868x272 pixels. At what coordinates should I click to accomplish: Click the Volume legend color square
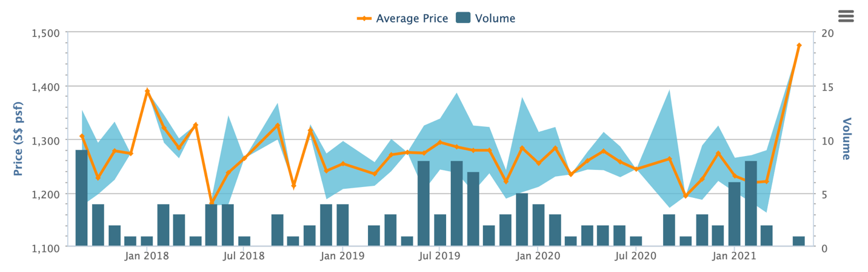463,18
